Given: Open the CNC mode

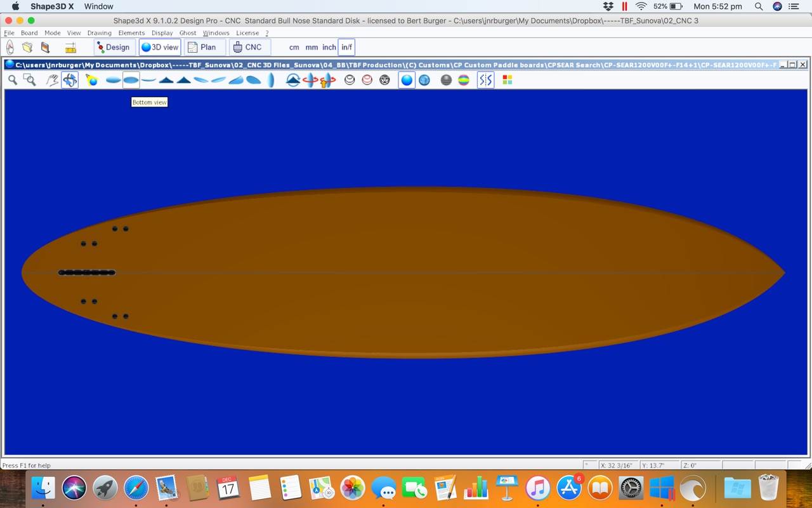Looking at the screenshot, I should click(x=247, y=47).
